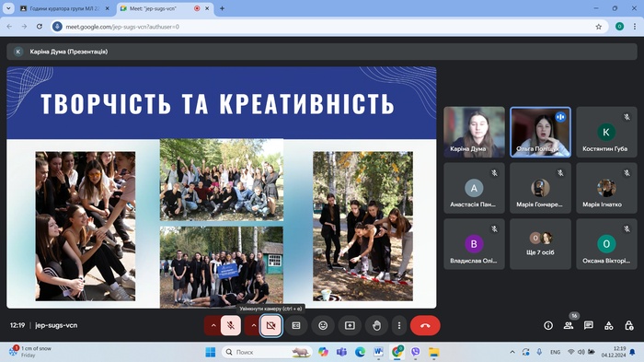Turn on the camera button
The width and height of the screenshot is (644, 362).
click(270, 325)
